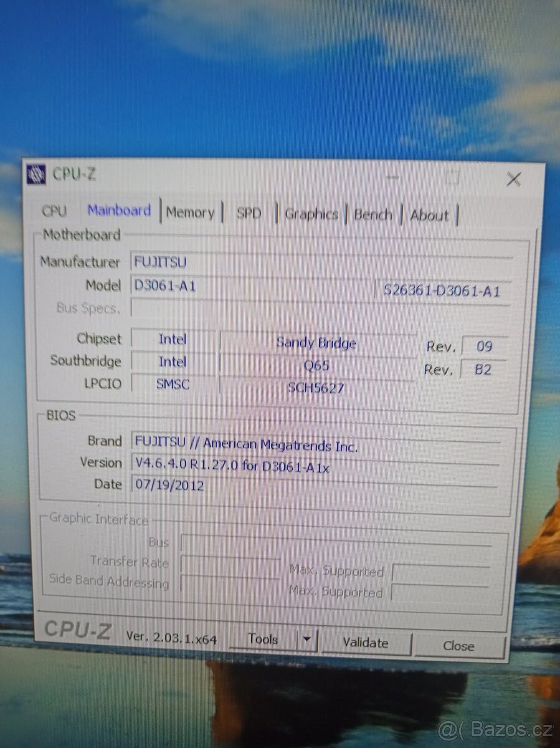Switch to the Graphics tab
560x748 pixels.
[x=311, y=214]
